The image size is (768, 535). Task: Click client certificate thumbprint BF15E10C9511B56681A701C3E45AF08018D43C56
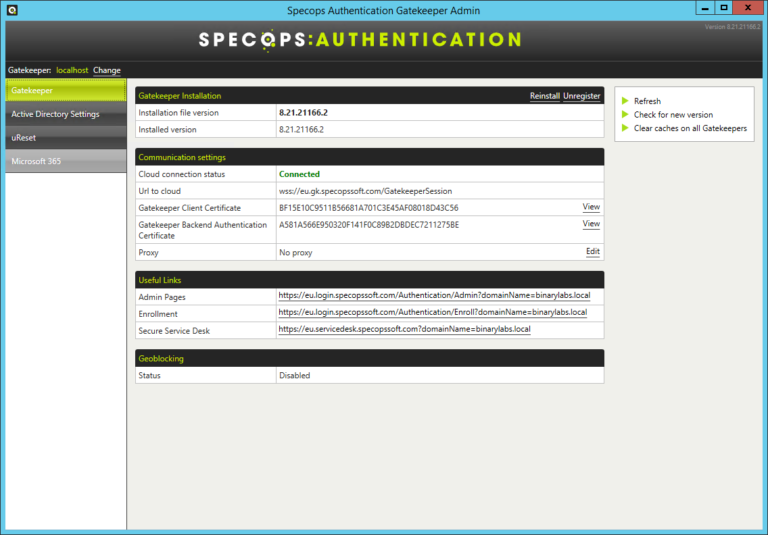[369, 208]
